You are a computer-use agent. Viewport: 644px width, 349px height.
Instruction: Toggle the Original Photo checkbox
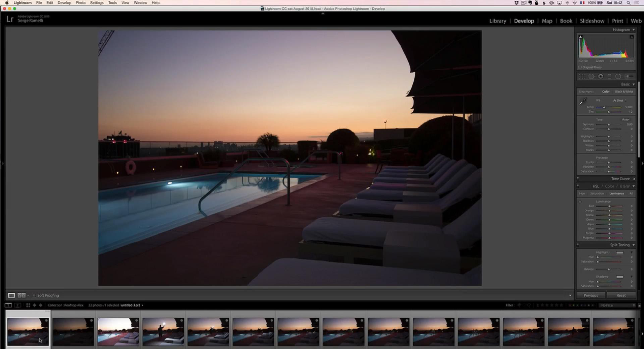(580, 67)
